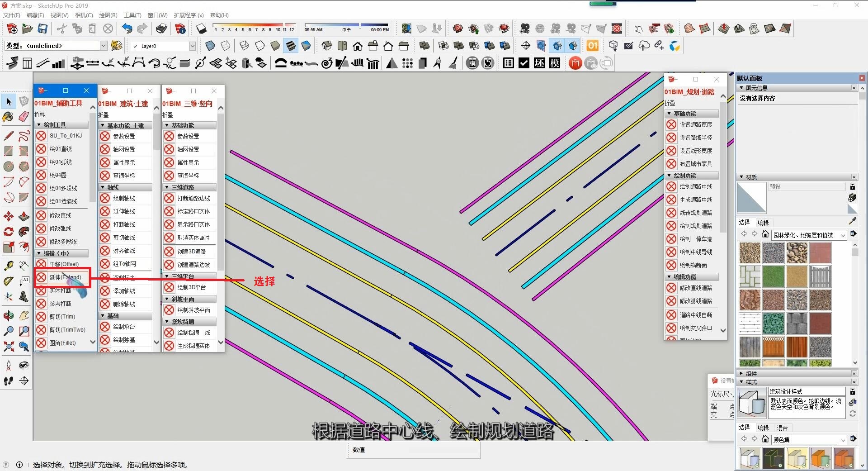
Task: Select the Freehand curve tool
Action: [x=24, y=135]
